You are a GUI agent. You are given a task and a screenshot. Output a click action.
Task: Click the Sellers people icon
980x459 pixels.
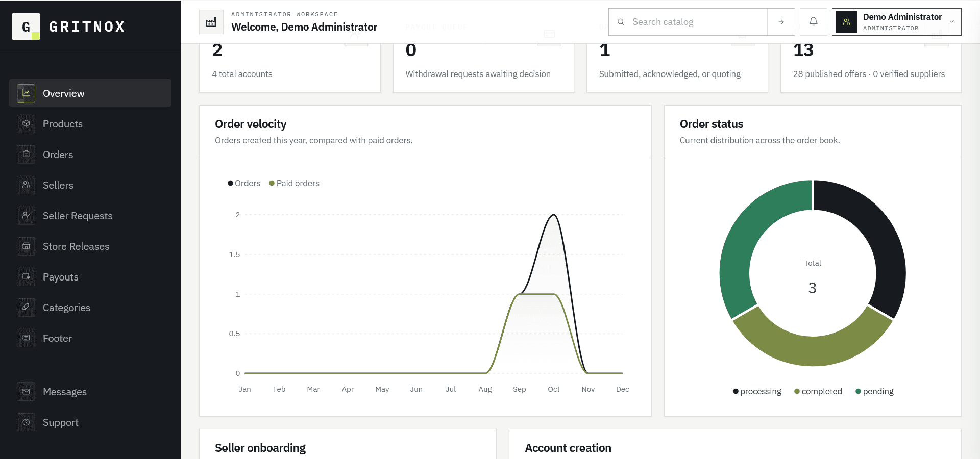26,185
